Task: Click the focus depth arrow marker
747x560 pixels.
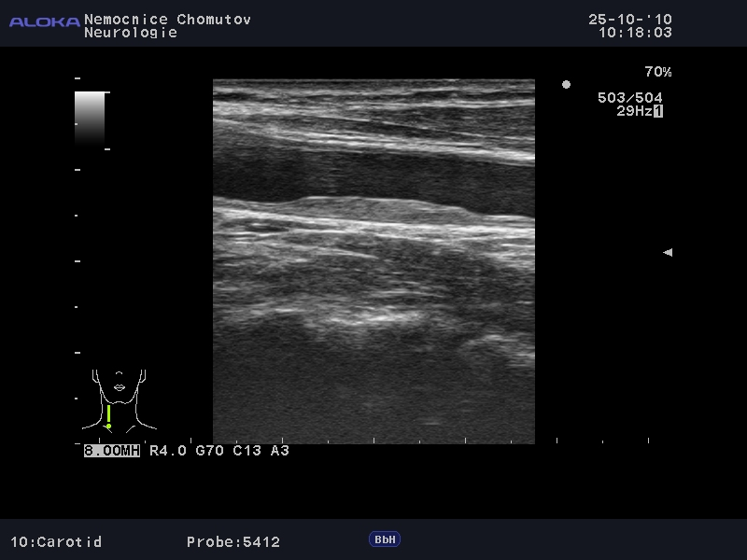Action: [x=668, y=252]
